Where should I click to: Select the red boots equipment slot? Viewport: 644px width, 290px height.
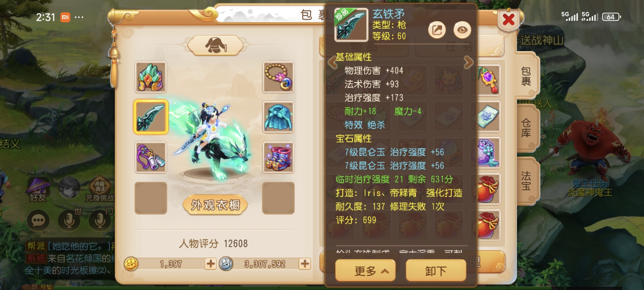coord(278,157)
